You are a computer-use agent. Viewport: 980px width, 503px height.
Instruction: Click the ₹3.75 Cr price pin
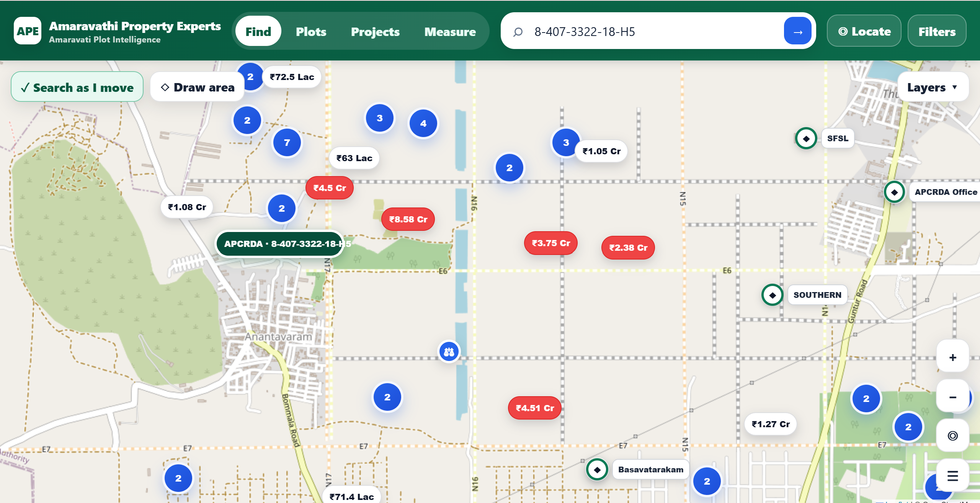[x=551, y=243]
